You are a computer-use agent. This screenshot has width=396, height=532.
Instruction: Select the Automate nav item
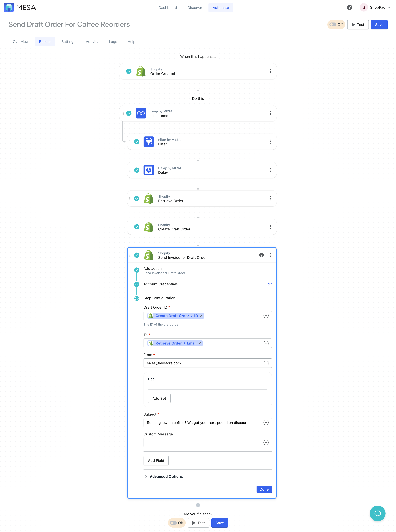tap(221, 8)
